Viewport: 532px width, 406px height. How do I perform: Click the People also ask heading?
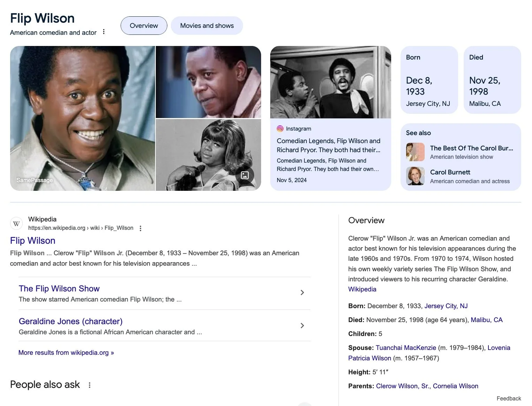coord(45,385)
